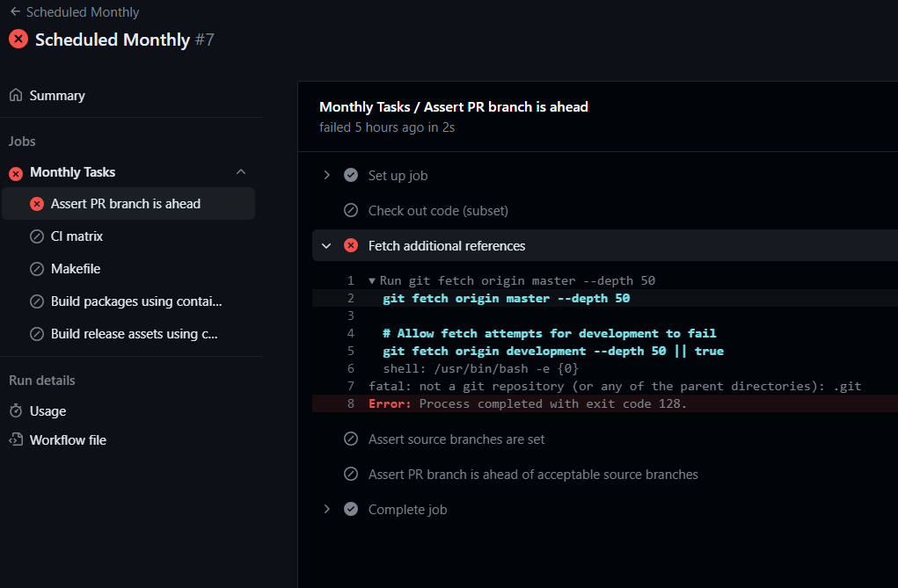Click line number 7 in the log
This screenshot has width=898, height=588.
coord(350,386)
